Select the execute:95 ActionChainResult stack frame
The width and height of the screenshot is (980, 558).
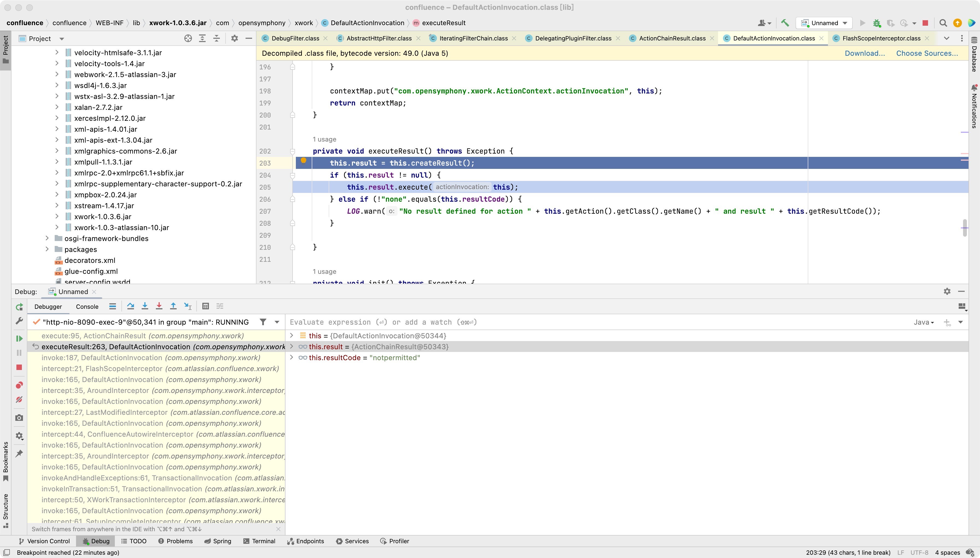pos(156,336)
